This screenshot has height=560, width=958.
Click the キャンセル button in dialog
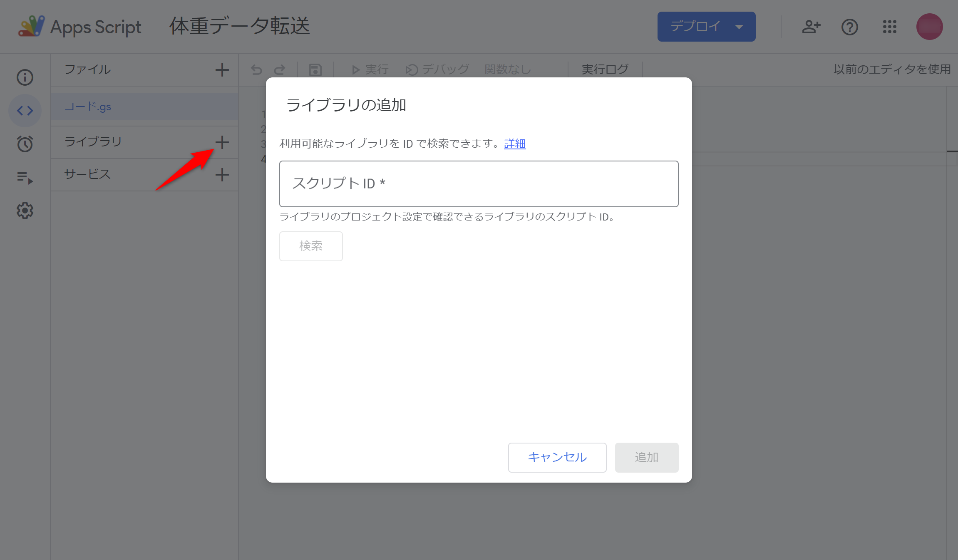(557, 457)
